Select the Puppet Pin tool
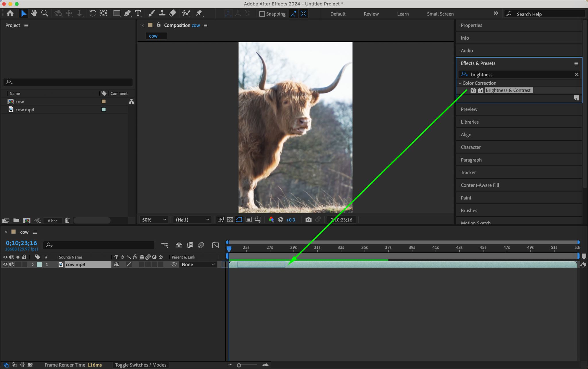The width and height of the screenshot is (588, 369). point(199,13)
